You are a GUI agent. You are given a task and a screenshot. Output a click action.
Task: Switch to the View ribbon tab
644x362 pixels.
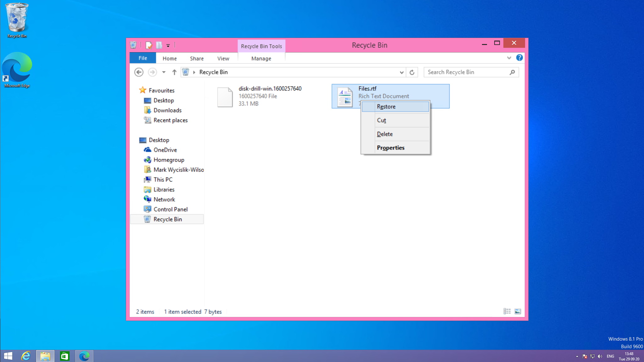point(223,58)
